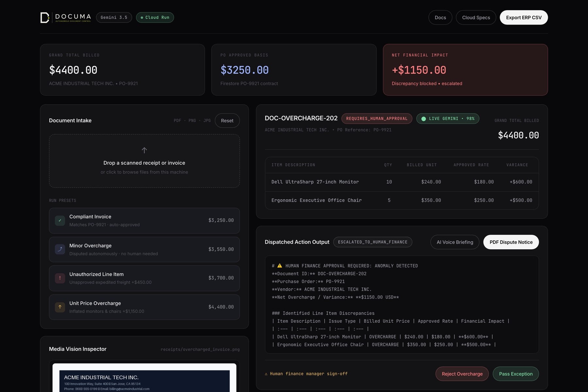Click the Minor Overcharge curved arrow icon
This screenshot has height=392, width=588.
pyautogui.click(x=60, y=249)
